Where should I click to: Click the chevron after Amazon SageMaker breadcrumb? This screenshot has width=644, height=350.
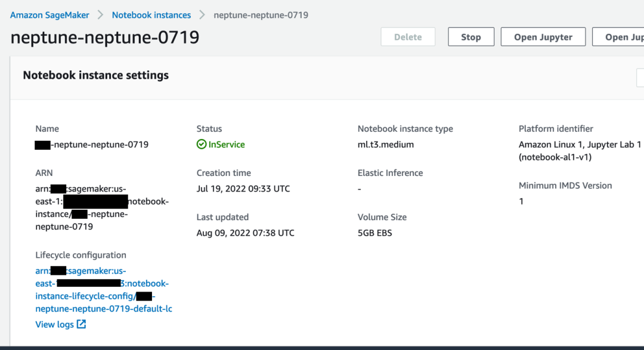tap(101, 15)
